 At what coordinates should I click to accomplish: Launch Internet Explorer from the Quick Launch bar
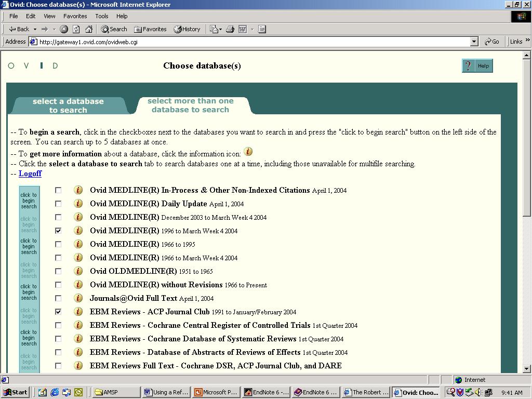click(54, 392)
